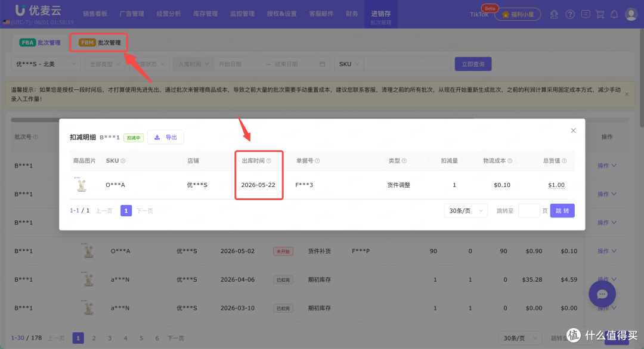Click F***3 document number in dialog
644x349 pixels.
304,185
